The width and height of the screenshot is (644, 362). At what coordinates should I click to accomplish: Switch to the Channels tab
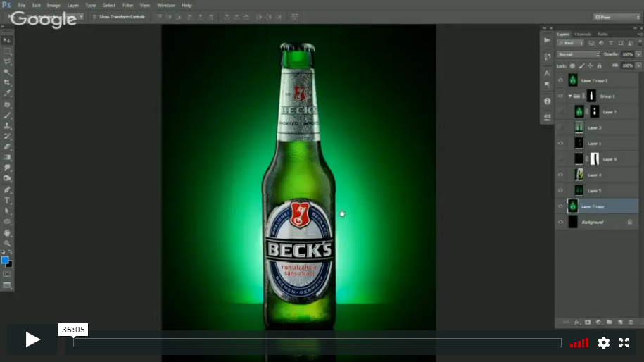(583, 34)
